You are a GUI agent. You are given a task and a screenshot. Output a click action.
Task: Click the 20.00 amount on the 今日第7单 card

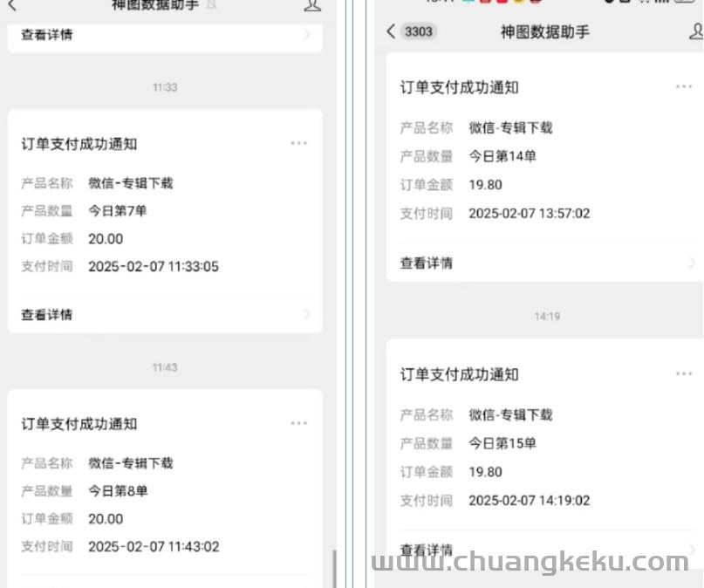[x=106, y=239]
